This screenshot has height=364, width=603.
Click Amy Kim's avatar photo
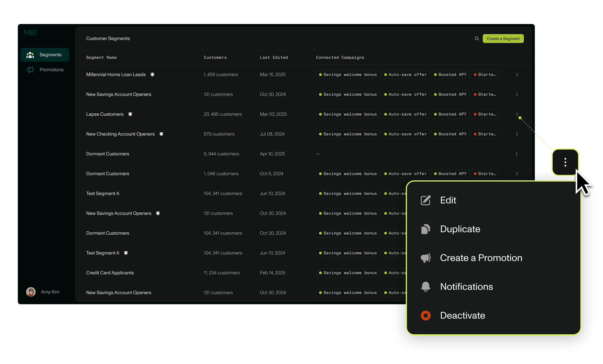coord(31,292)
